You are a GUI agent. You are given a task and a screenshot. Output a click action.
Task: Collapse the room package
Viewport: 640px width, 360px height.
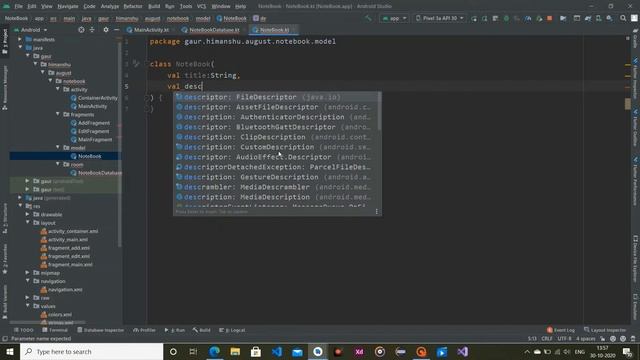[58, 164]
